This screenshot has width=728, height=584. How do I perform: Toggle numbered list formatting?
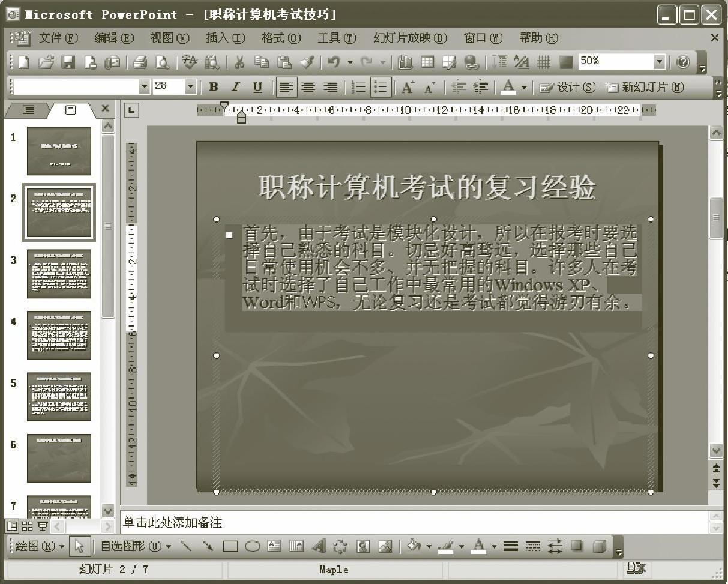click(x=358, y=88)
